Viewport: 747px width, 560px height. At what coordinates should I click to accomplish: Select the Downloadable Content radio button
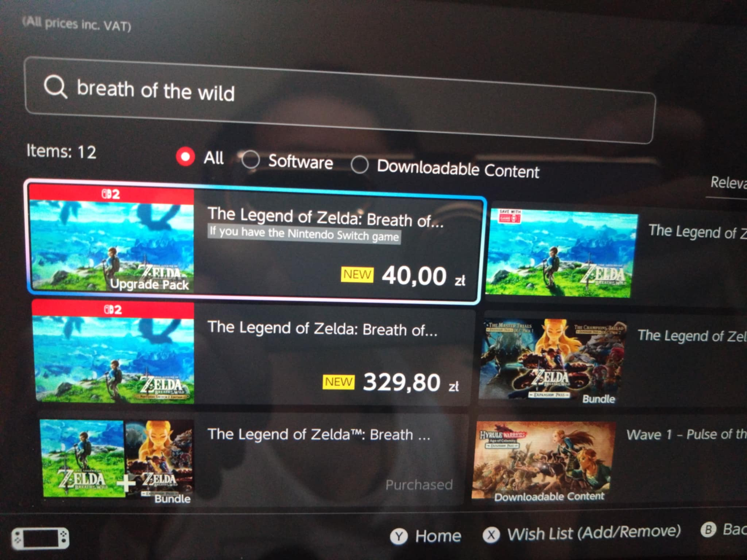(x=360, y=164)
